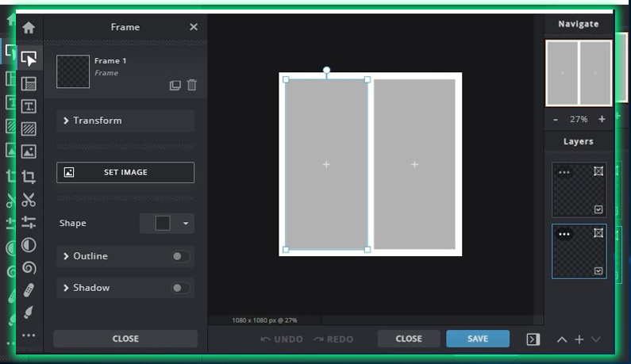This screenshot has height=364, width=631.
Task: Select the right empty frame on canvas
Action: 414,164
